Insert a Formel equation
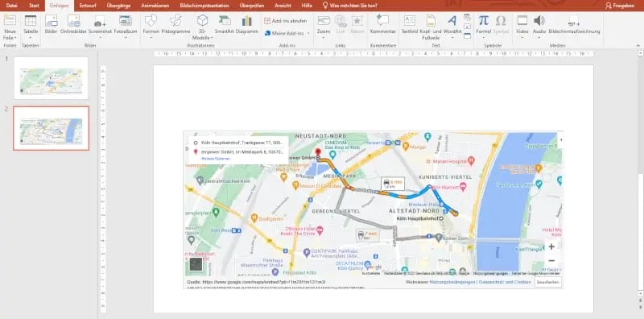 tap(484, 26)
